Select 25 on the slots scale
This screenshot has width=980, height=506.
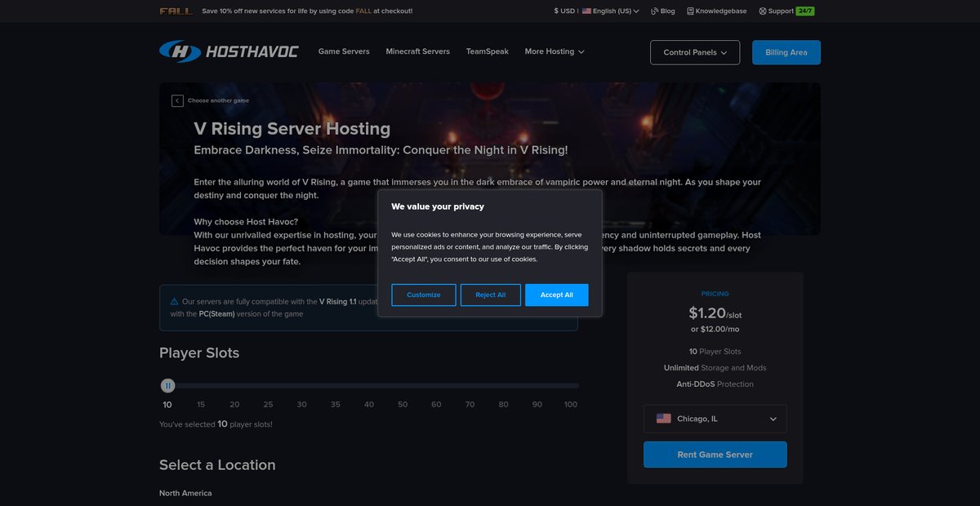coord(268,405)
